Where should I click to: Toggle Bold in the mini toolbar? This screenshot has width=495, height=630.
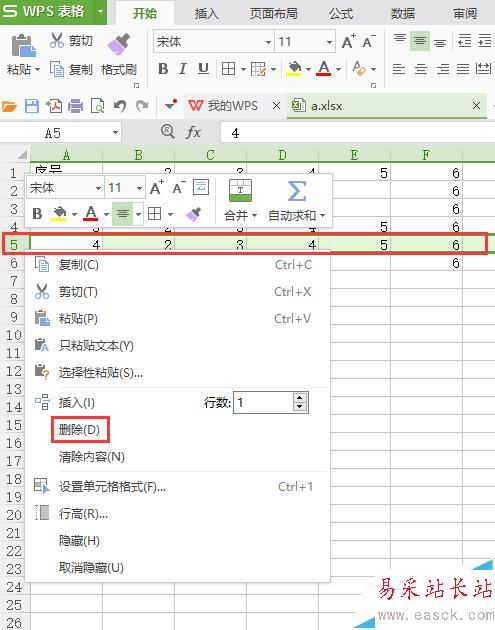coord(37,214)
